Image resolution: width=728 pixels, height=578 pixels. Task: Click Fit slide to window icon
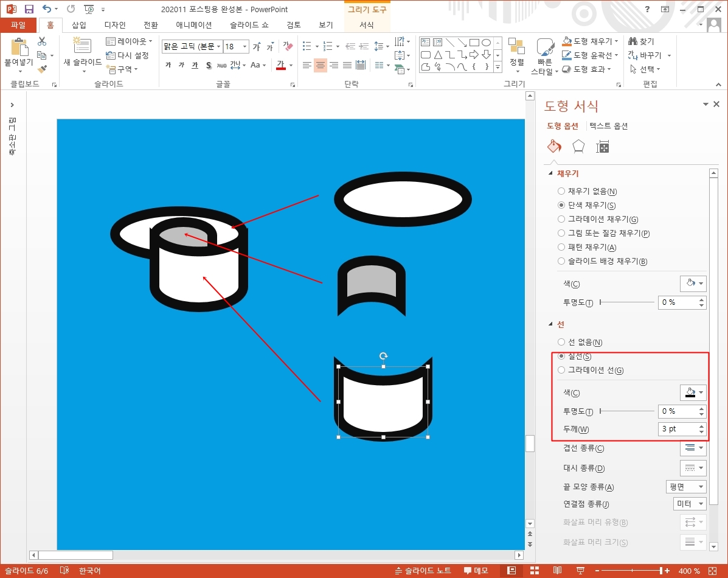tap(712, 571)
